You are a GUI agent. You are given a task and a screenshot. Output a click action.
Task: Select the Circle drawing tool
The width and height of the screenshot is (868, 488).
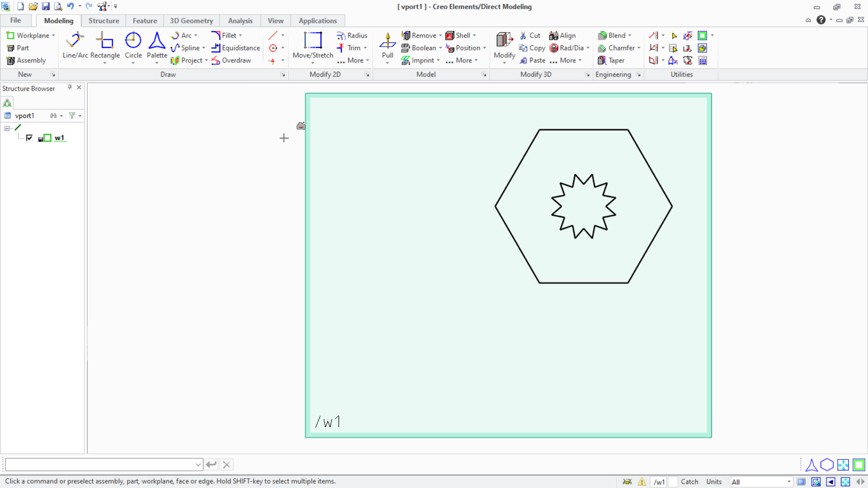click(x=133, y=45)
